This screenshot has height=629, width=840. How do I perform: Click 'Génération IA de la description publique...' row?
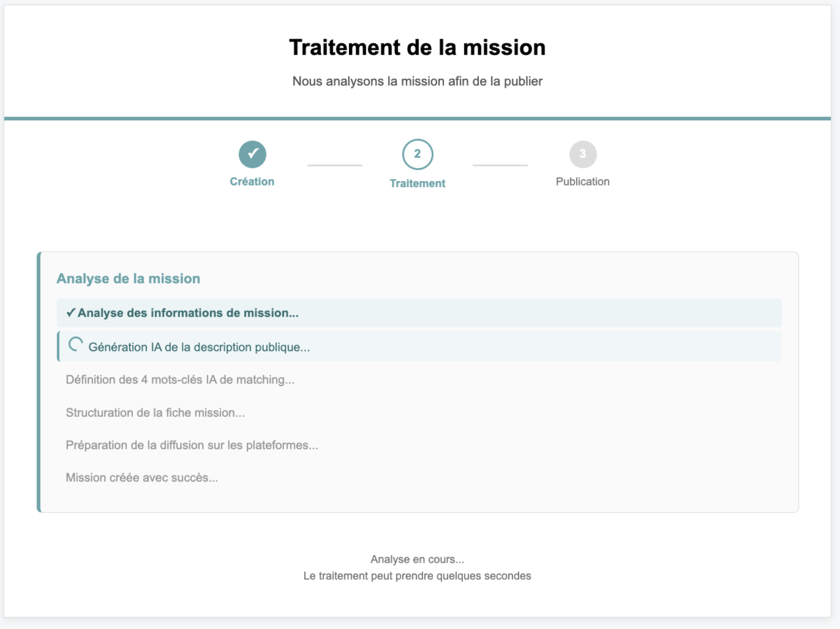click(419, 346)
